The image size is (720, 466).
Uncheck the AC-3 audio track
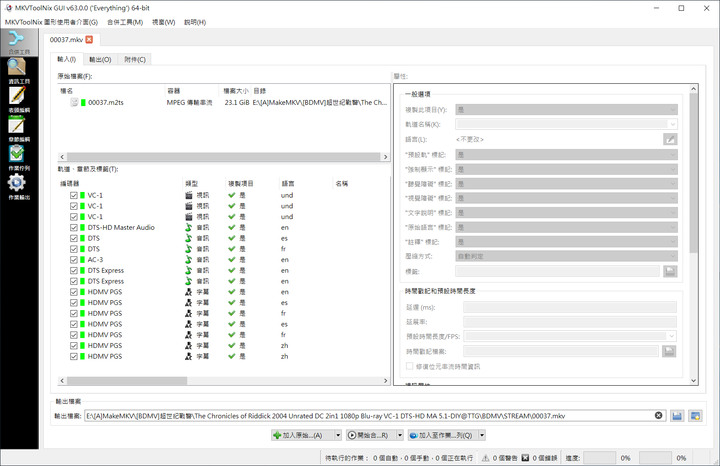pos(74,259)
